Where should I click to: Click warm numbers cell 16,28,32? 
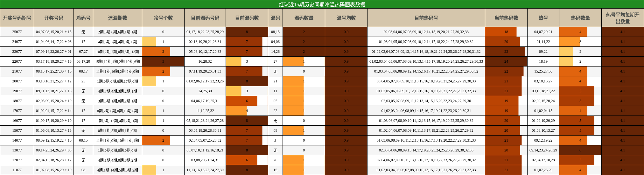pyautogui.click(x=205, y=61)
